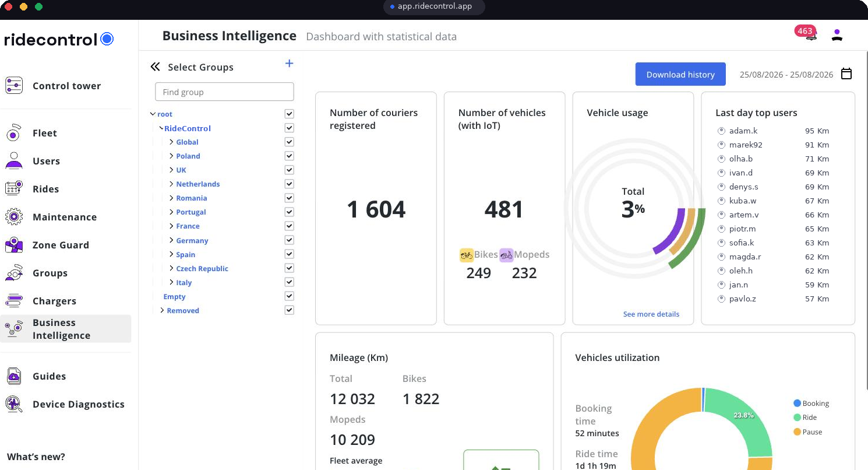Expand the France group node
The image size is (868, 470).
pos(171,226)
